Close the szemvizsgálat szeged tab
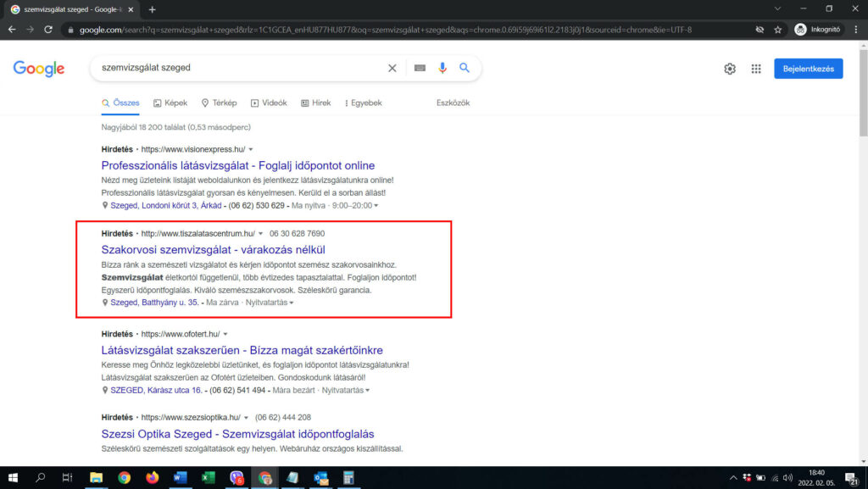This screenshot has height=489, width=868. click(x=131, y=9)
